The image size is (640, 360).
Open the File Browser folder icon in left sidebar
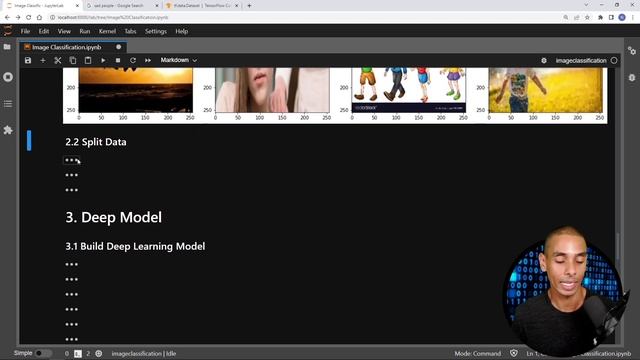pyautogui.click(x=7, y=47)
